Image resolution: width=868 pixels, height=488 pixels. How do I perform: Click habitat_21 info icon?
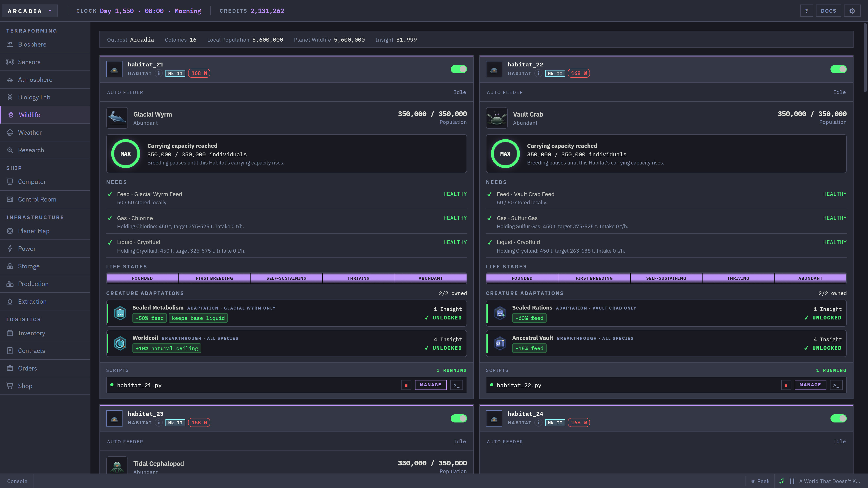pos(159,73)
